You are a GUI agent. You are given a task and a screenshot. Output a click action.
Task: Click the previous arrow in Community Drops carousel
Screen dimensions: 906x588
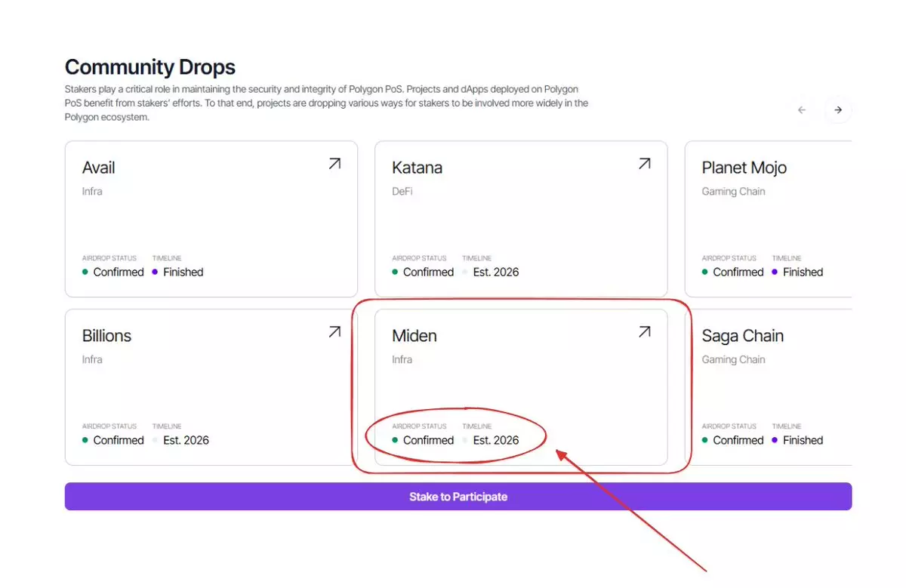point(802,110)
